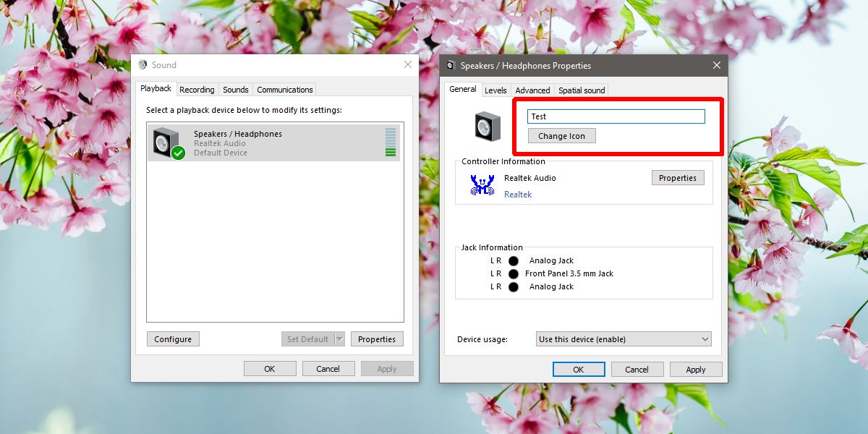Select the Speakers / Headphones text row
The image size is (868, 434).
pos(238,134)
